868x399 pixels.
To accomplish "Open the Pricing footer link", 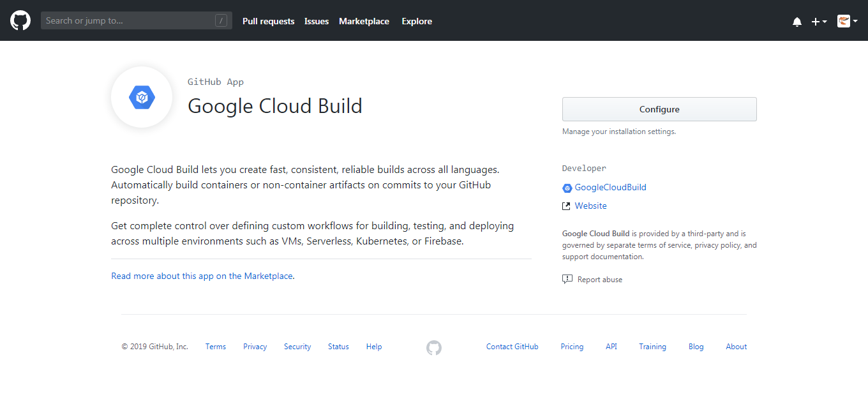I will pyautogui.click(x=572, y=347).
